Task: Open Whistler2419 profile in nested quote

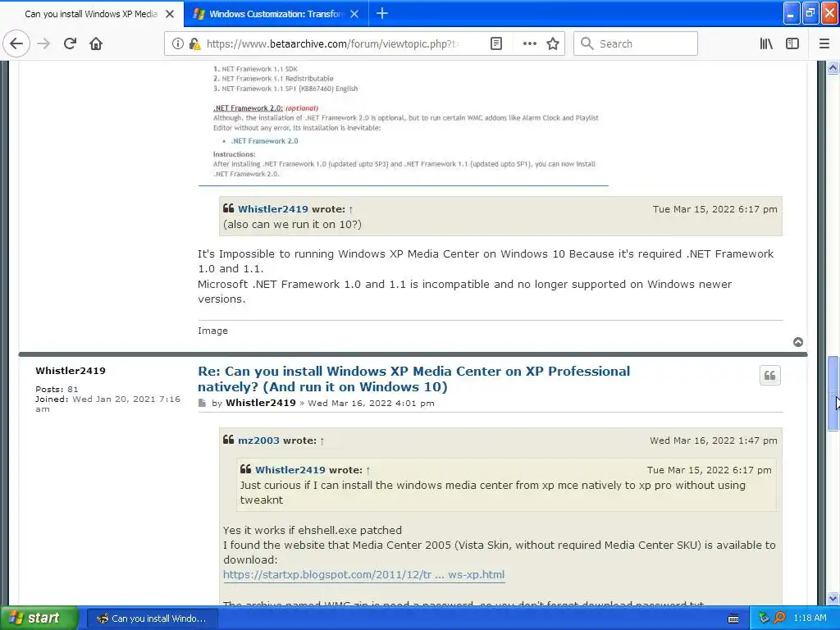Action: (x=290, y=470)
